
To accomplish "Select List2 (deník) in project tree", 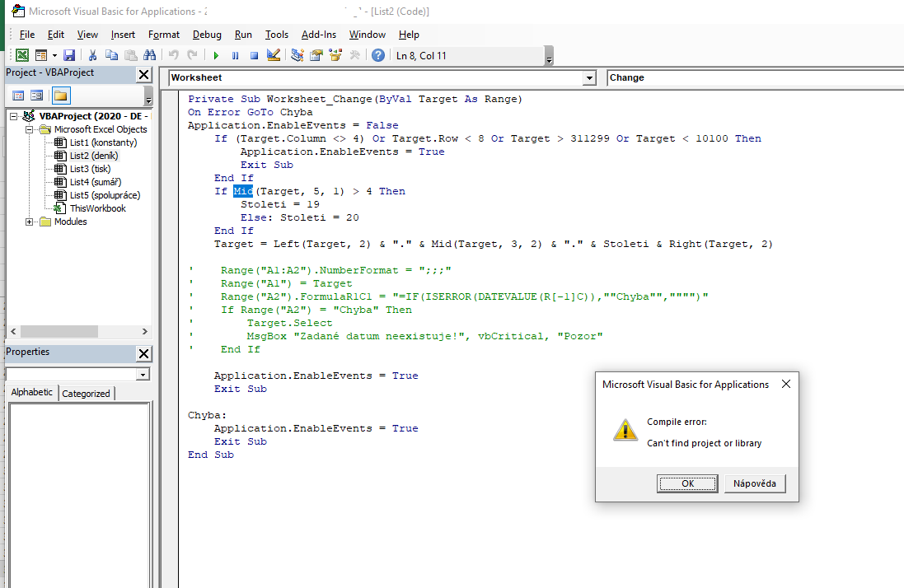I will click(93, 156).
